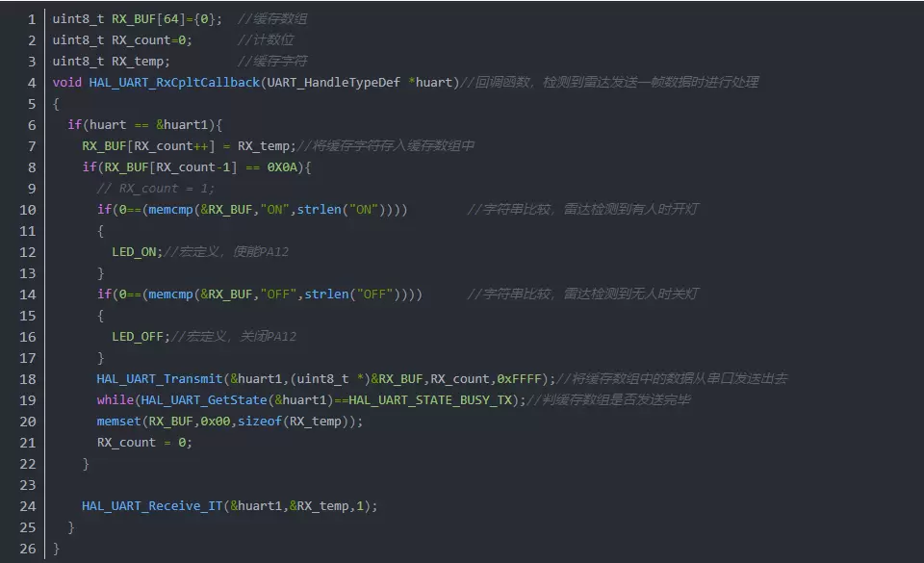This screenshot has width=924, height=563.
Task: Click the RX_count = 0 statement on line 21
Action: tap(144, 442)
